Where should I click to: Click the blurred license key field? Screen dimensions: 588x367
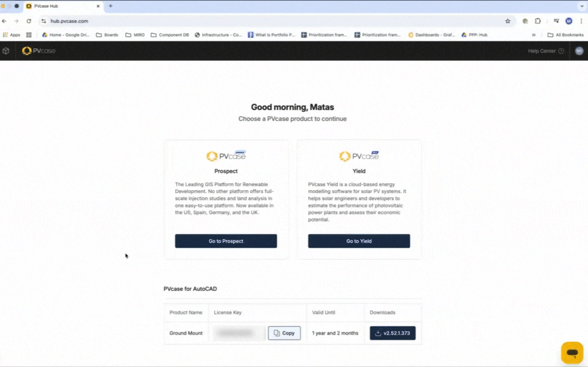239,333
